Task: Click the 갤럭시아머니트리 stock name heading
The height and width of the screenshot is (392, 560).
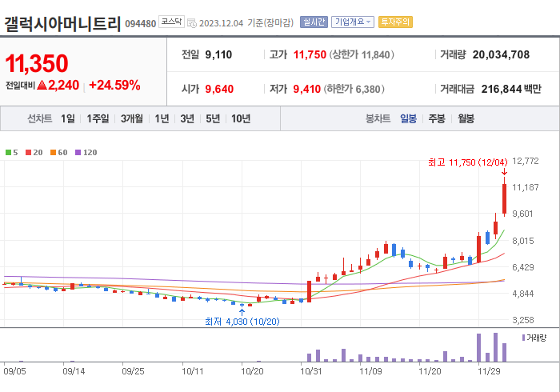Action: pos(62,24)
